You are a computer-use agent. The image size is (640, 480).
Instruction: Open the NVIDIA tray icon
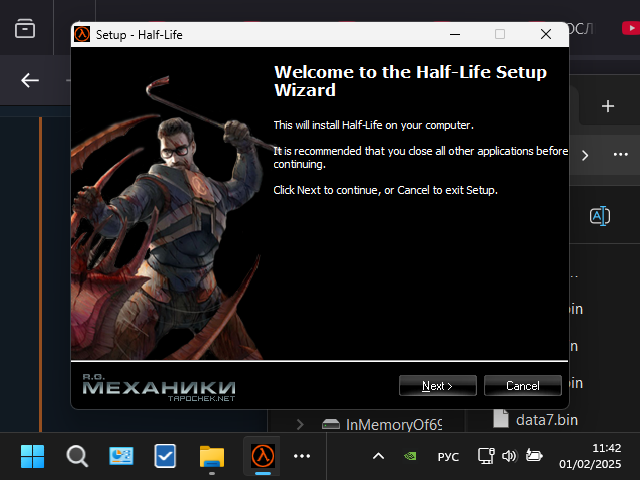click(x=410, y=456)
